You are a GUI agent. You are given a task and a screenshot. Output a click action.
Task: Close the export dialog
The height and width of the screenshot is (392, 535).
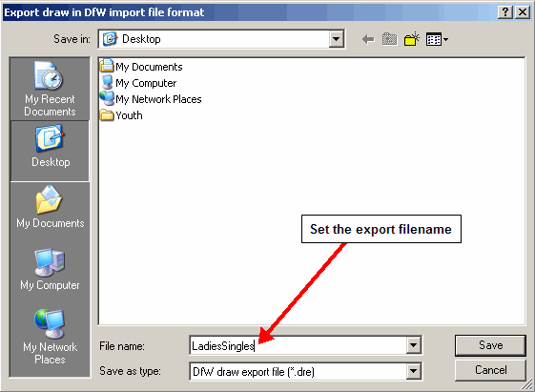tap(523, 12)
